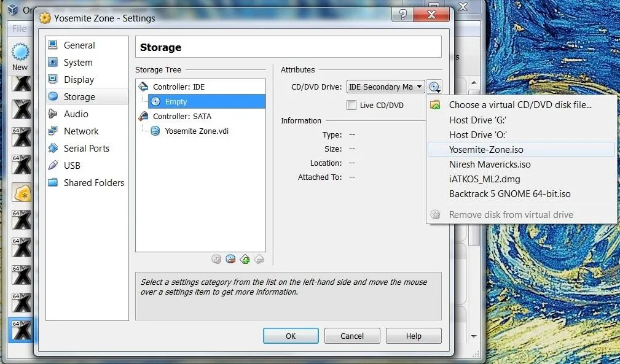
Task: Select the highlighted VM at list bottom
Action: [22, 330]
